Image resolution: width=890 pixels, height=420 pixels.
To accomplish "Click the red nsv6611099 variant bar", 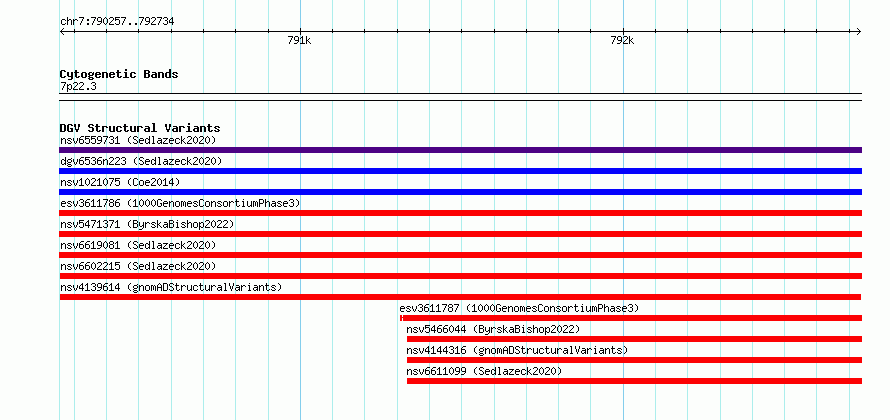I will tap(634, 381).
